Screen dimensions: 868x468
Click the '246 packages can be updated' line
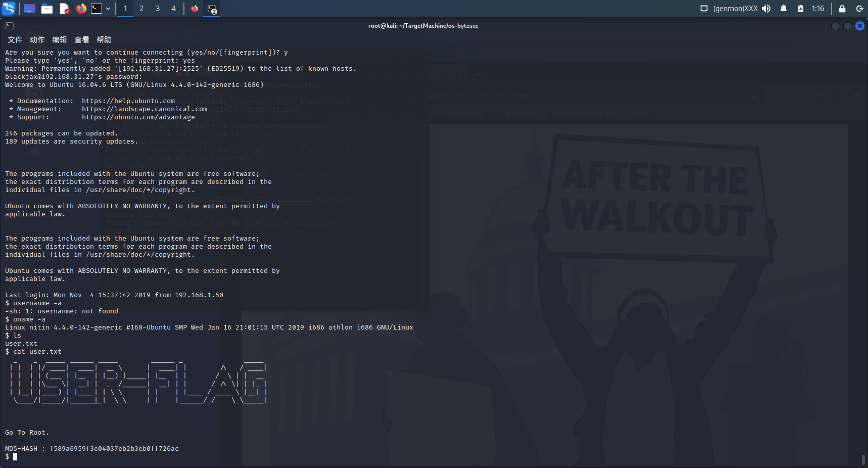62,133
